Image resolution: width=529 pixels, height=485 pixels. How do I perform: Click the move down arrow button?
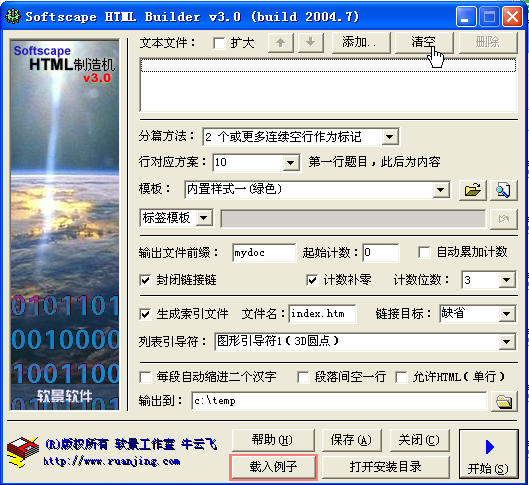[311, 42]
